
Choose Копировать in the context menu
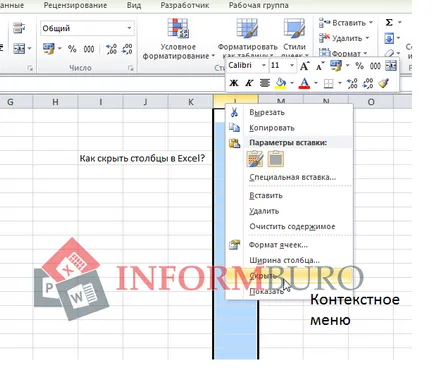(272, 128)
